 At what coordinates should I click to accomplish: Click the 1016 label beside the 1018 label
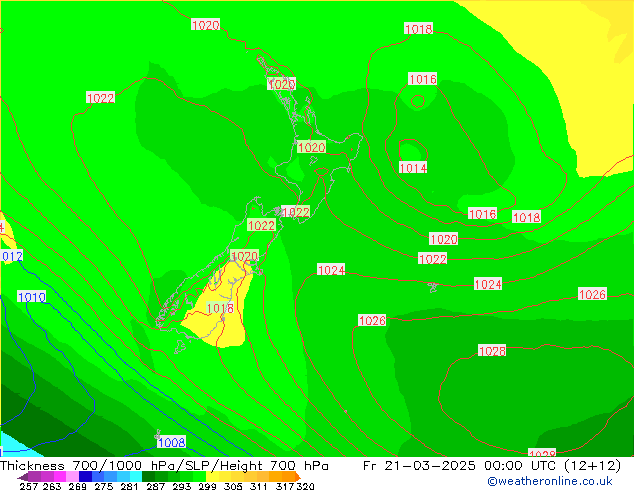(482, 213)
